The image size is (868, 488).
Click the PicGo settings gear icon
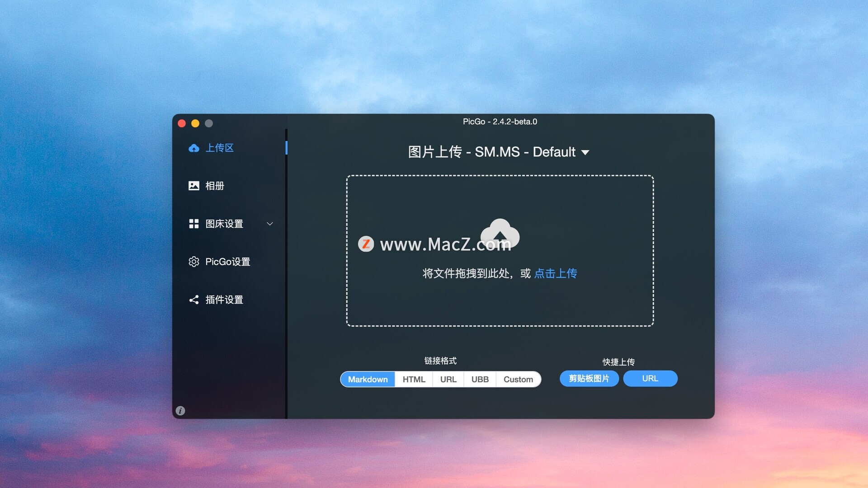(x=193, y=262)
